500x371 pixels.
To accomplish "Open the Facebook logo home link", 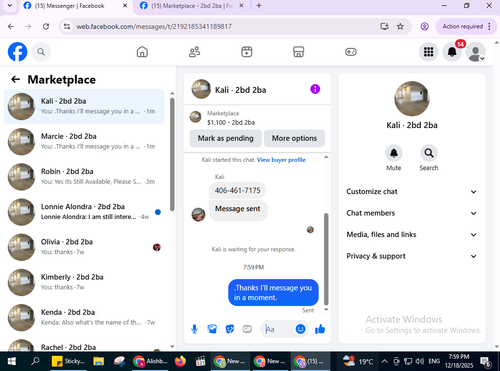I will [x=17, y=52].
